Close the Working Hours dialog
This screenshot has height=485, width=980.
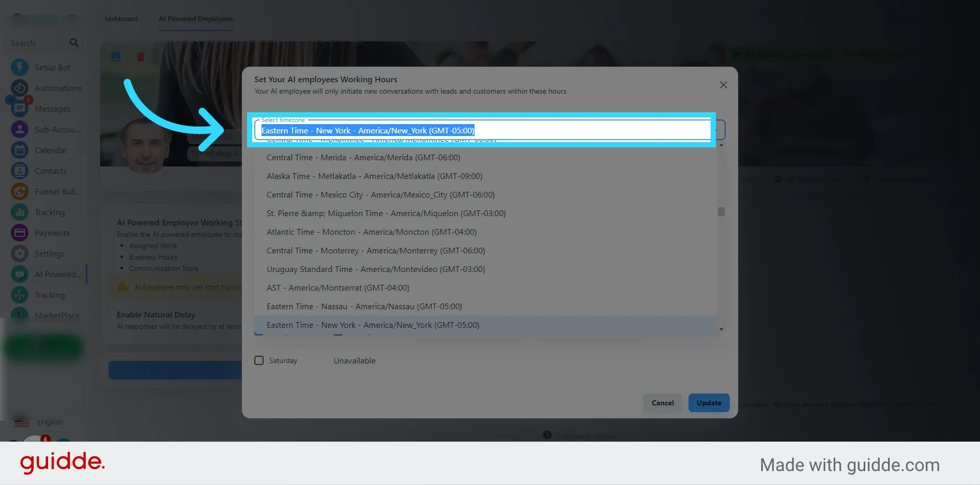pyautogui.click(x=724, y=85)
